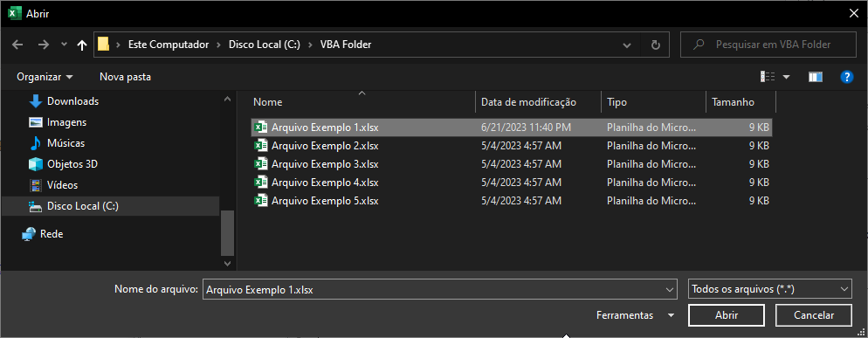Open view options dropdown arrow
Screen dimensions: 868x338
pos(786,77)
